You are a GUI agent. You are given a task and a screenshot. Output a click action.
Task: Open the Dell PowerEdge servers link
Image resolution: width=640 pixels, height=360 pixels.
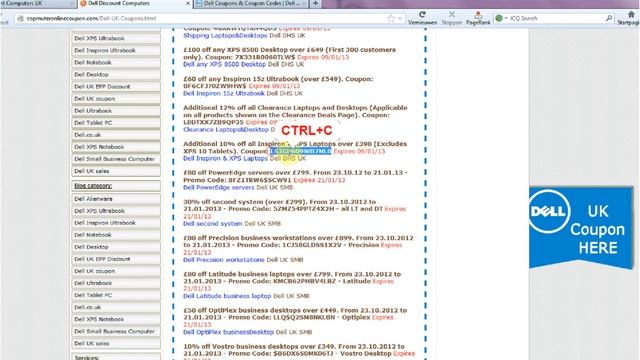218,187
